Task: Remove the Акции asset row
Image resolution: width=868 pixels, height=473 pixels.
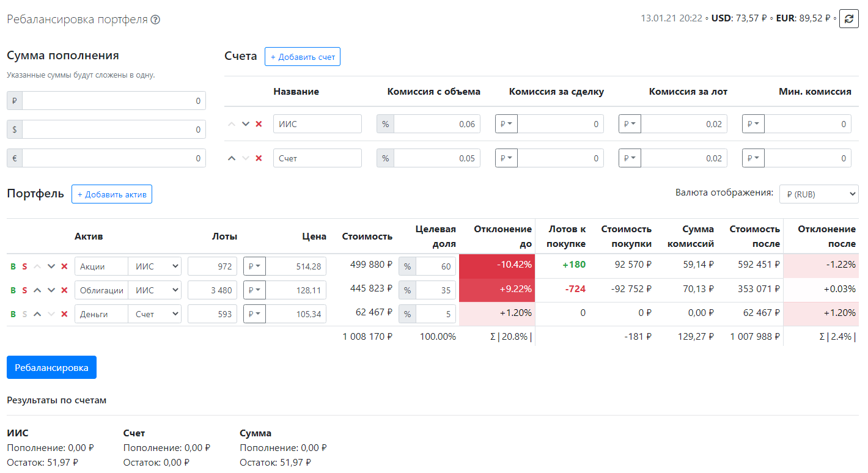Action: [x=64, y=266]
